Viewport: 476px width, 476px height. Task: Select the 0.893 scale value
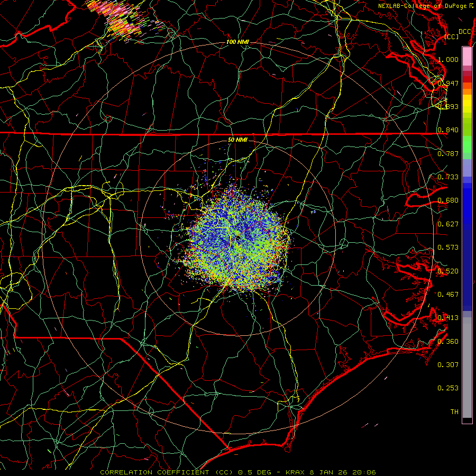(x=448, y=106)
